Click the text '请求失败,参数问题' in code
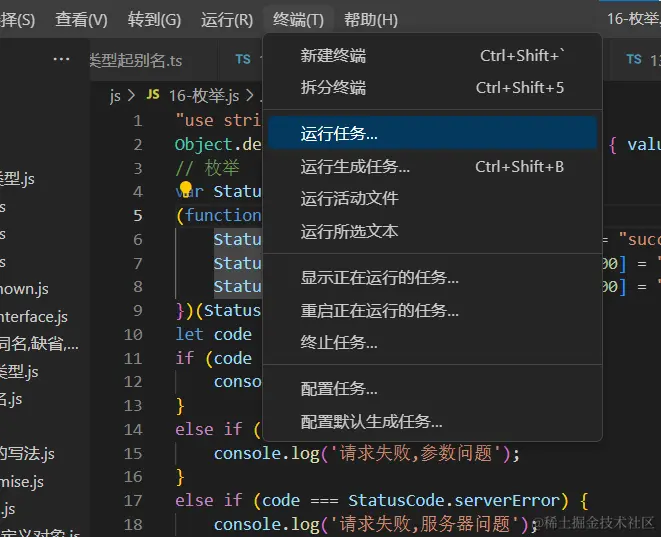Image resolution: width=661 pixels, height=537 pixels. click(x=416, y=454)
